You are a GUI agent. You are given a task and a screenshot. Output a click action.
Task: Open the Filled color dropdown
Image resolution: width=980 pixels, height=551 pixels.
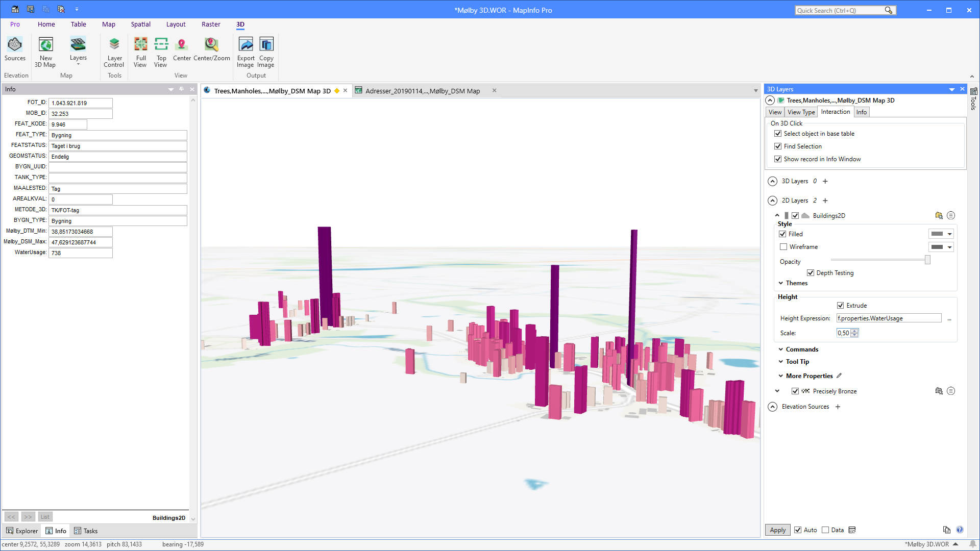coord(949,234)
